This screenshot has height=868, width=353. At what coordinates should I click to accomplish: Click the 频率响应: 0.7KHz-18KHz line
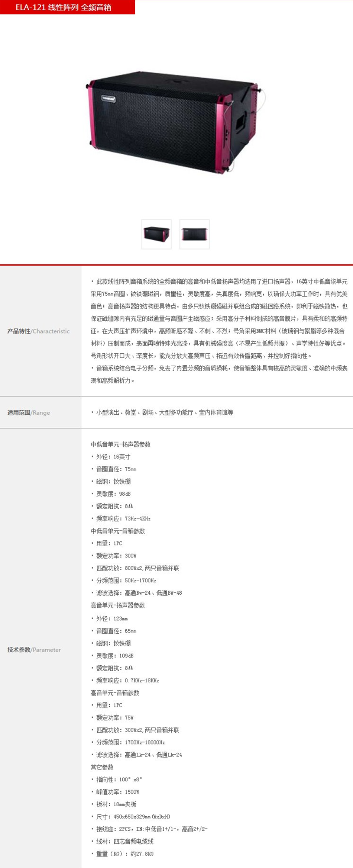coord(125,681)
